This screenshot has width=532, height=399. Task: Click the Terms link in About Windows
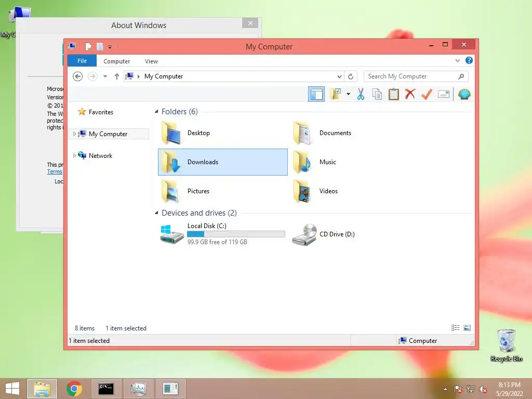pyautogui.click(x=54, y=171)
